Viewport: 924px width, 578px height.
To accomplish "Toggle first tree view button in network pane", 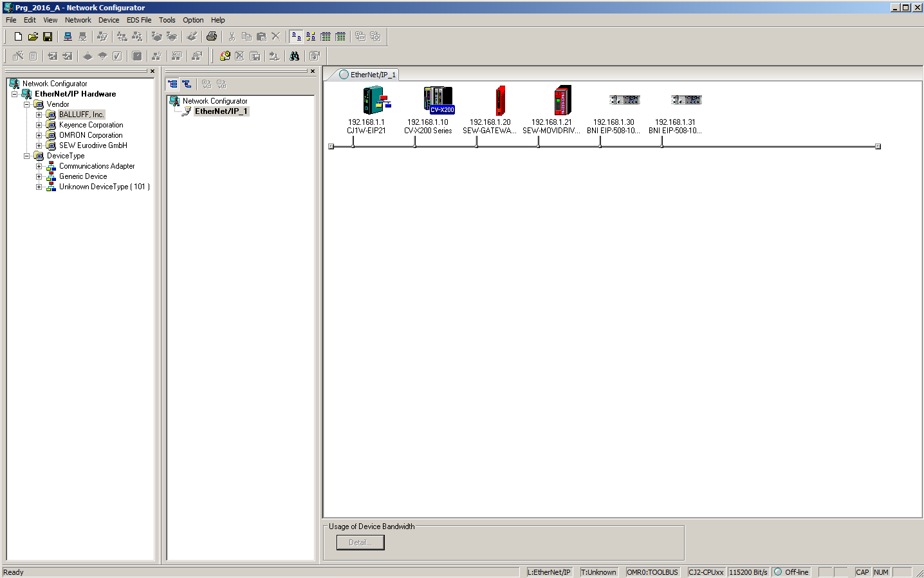I will click(x=172, y=84).
